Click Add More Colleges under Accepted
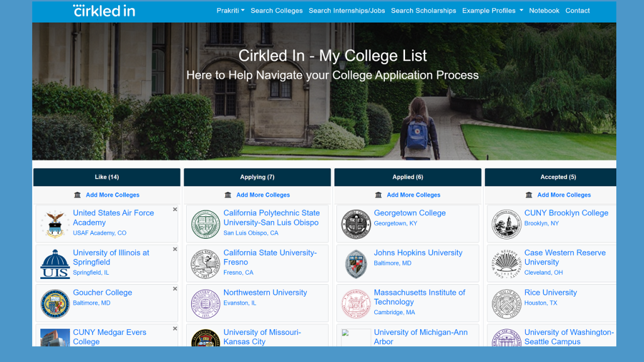The image size is (644, 362). [x=564, y=195]
